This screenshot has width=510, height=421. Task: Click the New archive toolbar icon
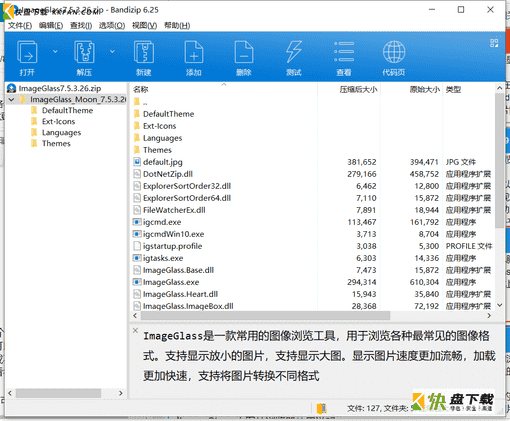144,52
